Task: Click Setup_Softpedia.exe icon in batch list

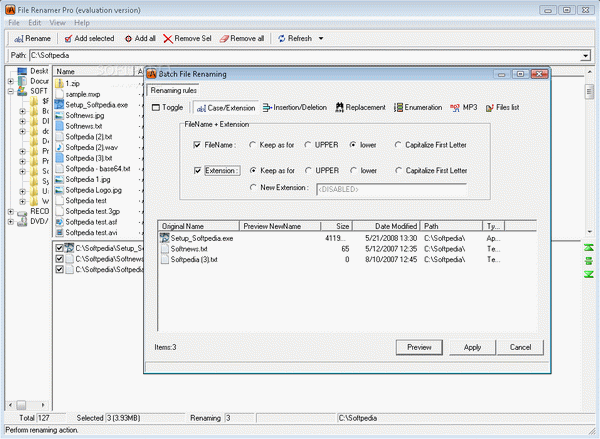Action: coord(165,238)
